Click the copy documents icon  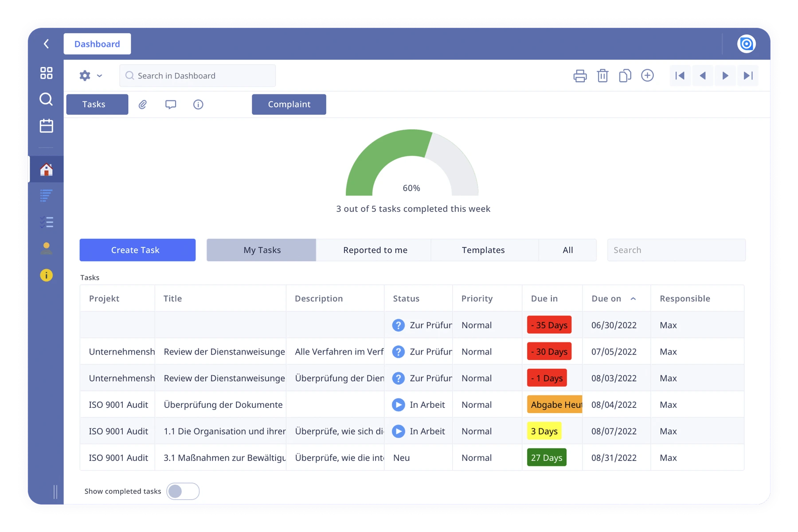coord(625,76)
